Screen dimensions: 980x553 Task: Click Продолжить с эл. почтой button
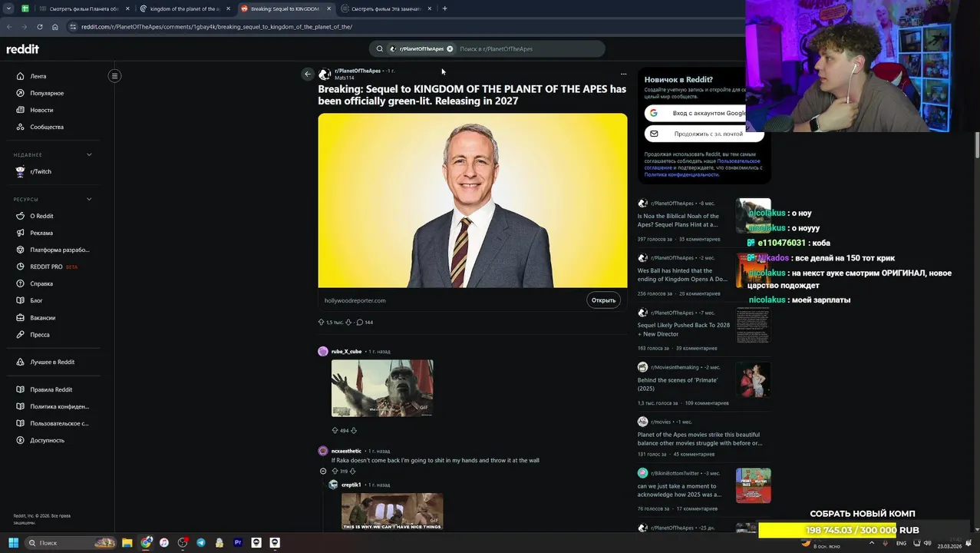pyautogui.click(x=704, y=134)
